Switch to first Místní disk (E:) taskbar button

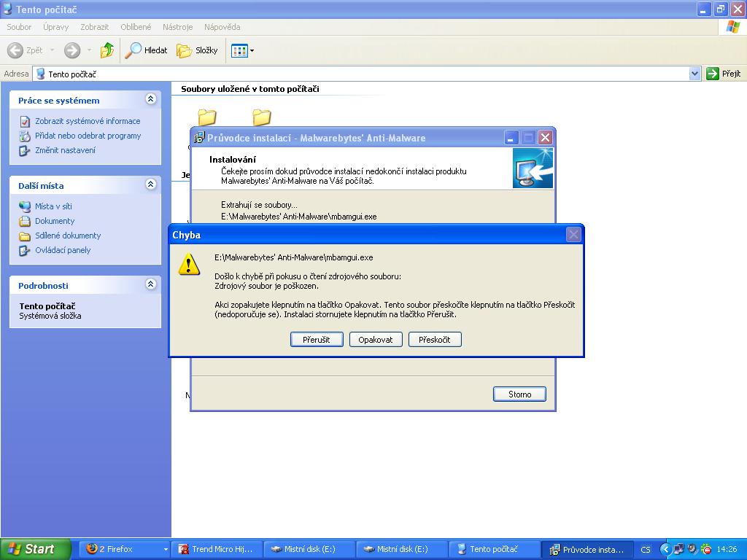(309, 549)
